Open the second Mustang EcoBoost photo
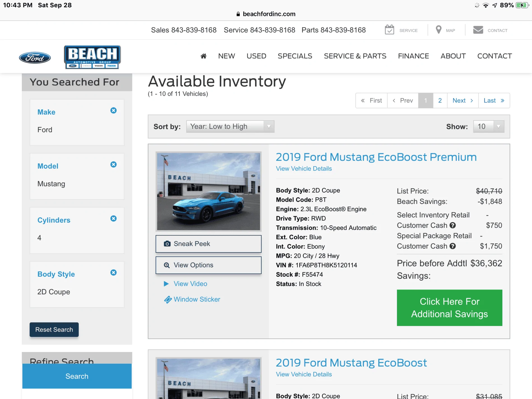This screenshot has height=399, width=532. [209, 378]
